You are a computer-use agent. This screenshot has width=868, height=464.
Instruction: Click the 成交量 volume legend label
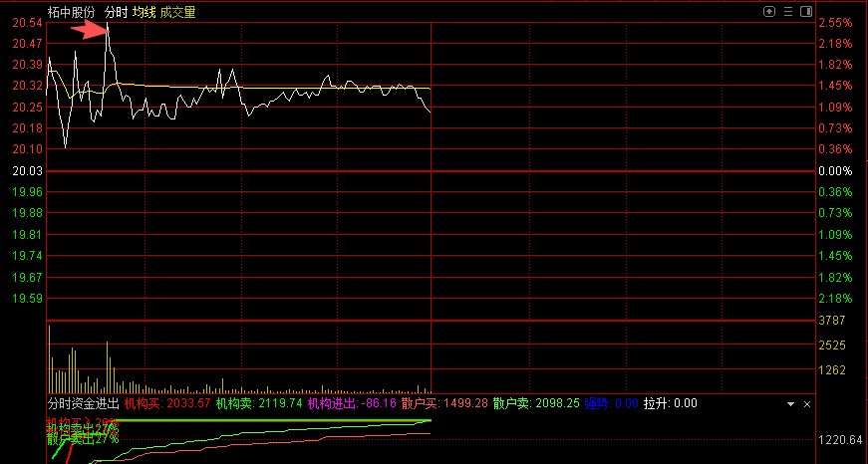coord(177,12)
